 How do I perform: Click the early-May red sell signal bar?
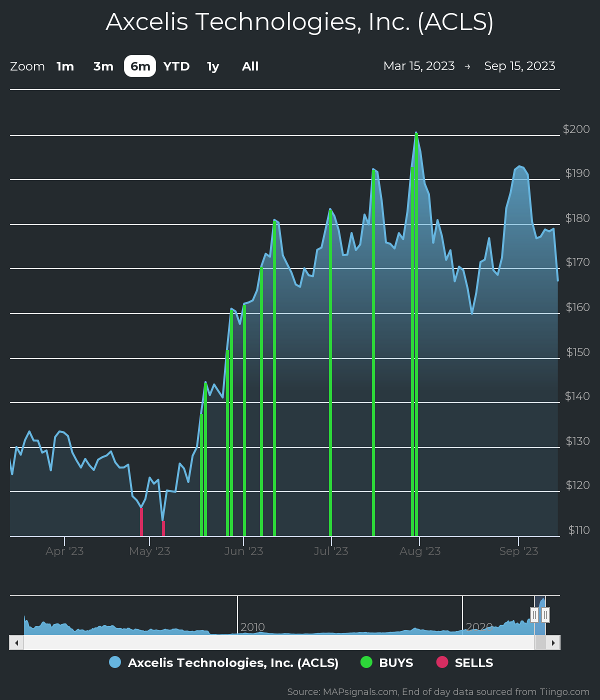pos(163,528)
